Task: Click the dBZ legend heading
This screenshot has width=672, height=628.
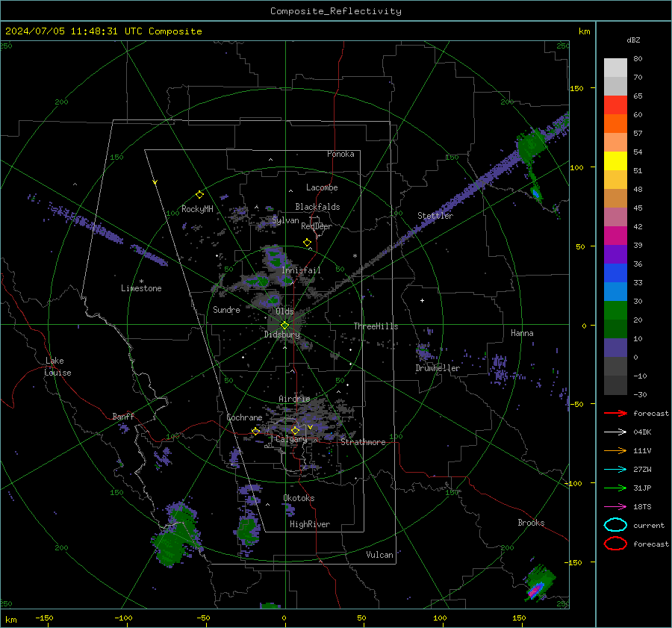Action: (x=633, y=40)
